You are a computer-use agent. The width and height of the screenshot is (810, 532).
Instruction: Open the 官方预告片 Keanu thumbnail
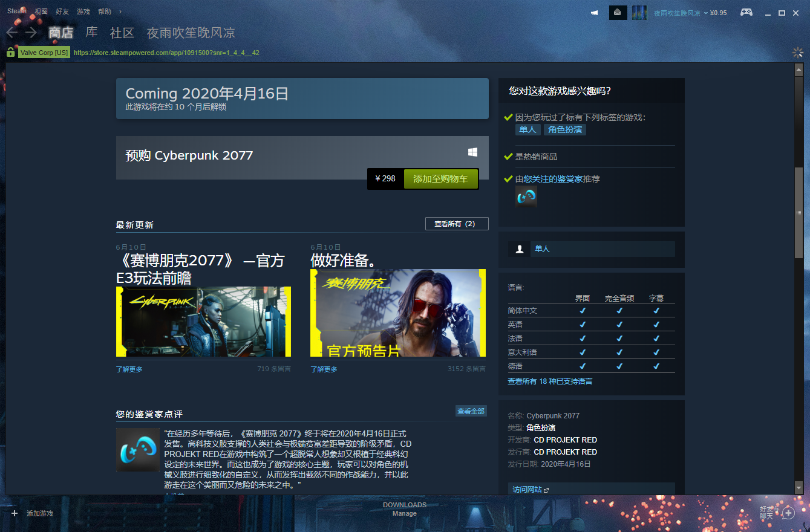pyautogui.click(x=398, y=313)
